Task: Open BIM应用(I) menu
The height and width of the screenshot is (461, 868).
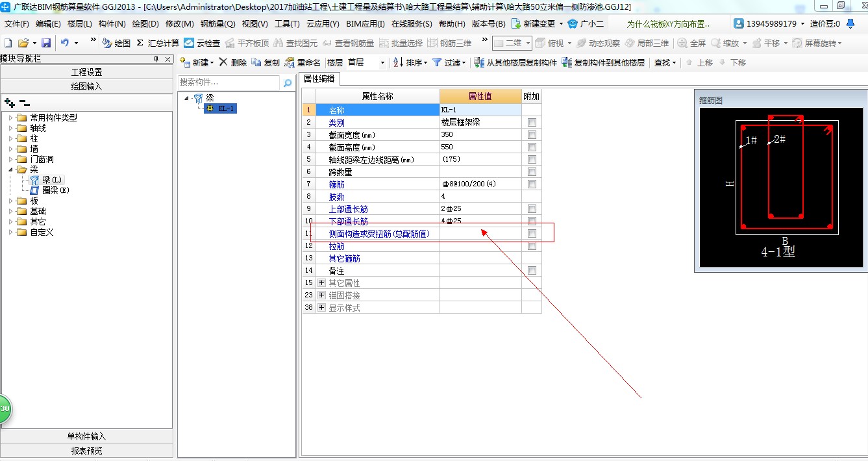Action: pos(366,23)
